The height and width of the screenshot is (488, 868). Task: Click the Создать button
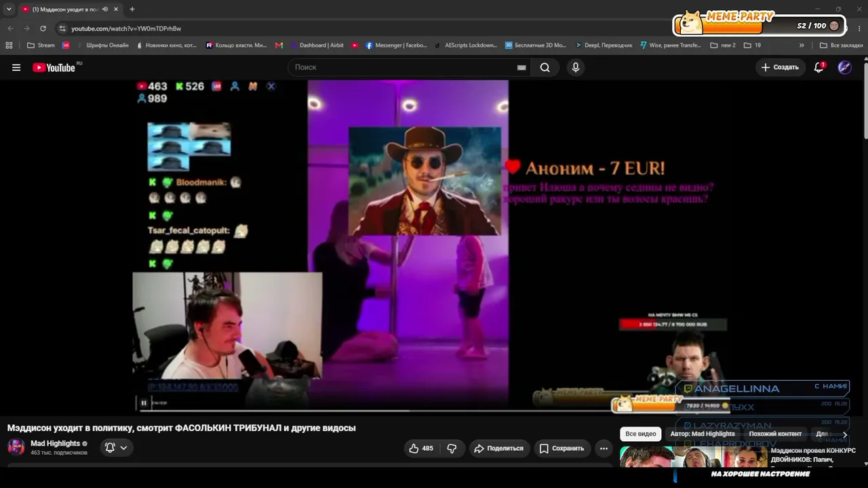click(780, 67)
